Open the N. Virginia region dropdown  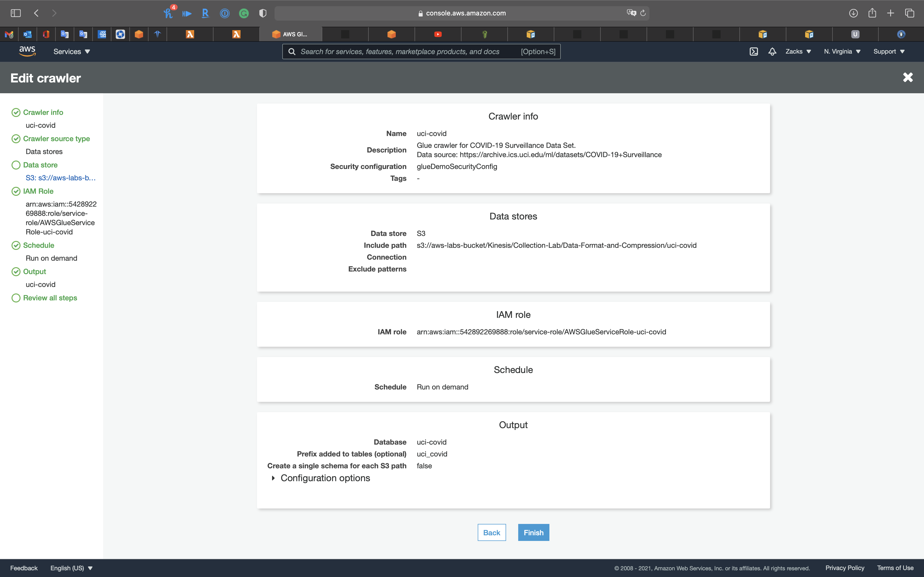tap(842, 52)
